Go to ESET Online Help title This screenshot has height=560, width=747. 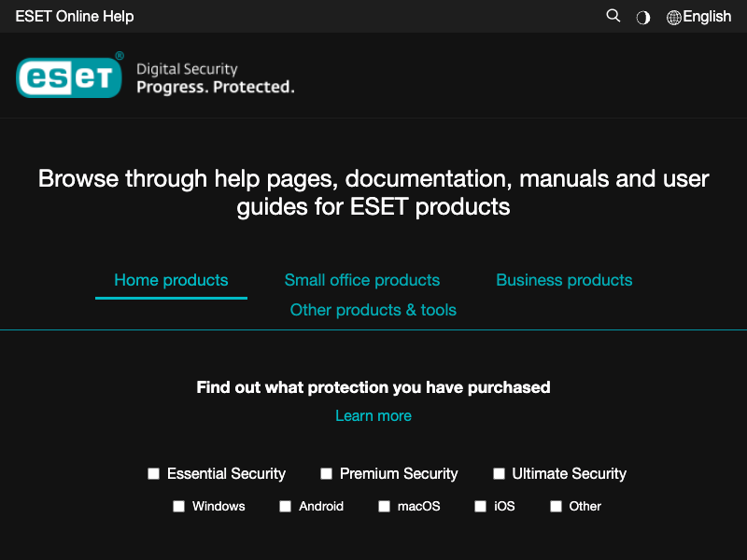click(x=75, y=16)
